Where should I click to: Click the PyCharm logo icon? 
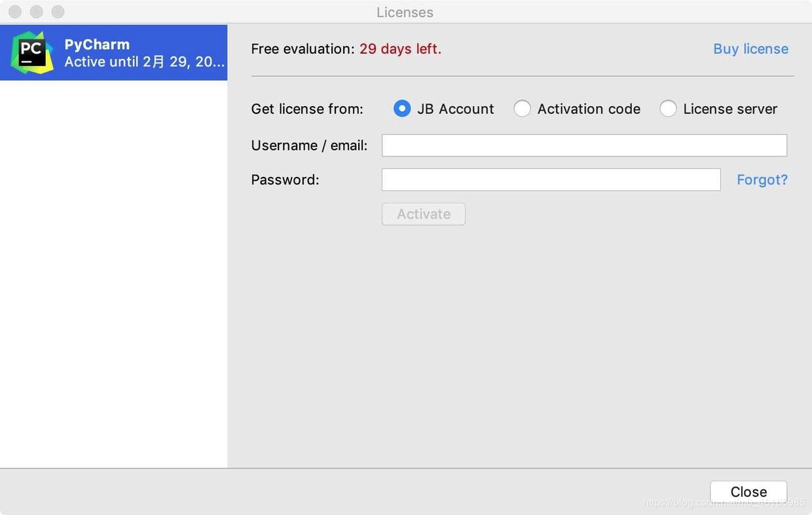(x=31, y=52)
